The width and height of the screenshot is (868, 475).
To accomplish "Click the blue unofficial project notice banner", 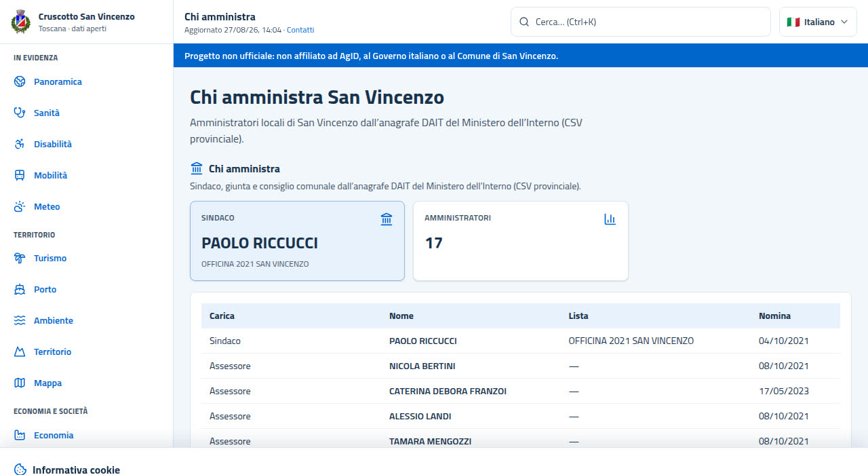I will [x=521, y=56].
